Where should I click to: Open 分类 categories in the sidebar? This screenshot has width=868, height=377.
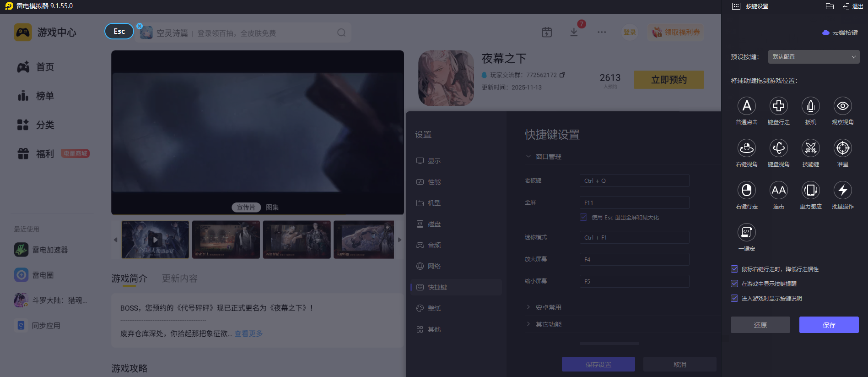coord(36,125)
